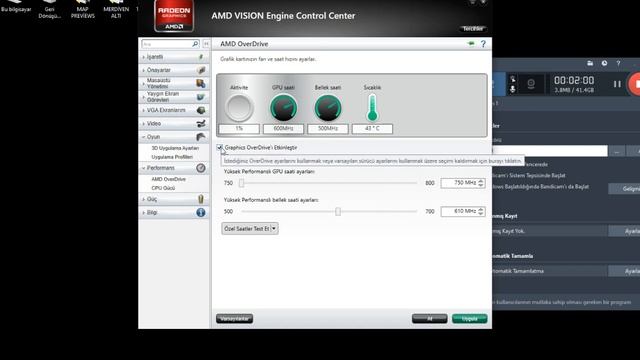Screen dimensions: 640x360
Task: Open Bandicam help question mark icon
Action: [618, 63]
